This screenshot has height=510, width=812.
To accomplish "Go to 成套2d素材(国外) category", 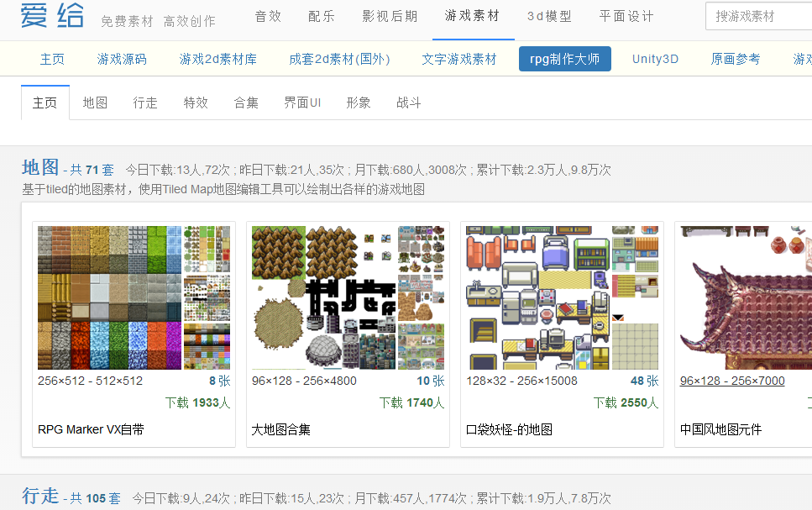I will coord(340,59).
